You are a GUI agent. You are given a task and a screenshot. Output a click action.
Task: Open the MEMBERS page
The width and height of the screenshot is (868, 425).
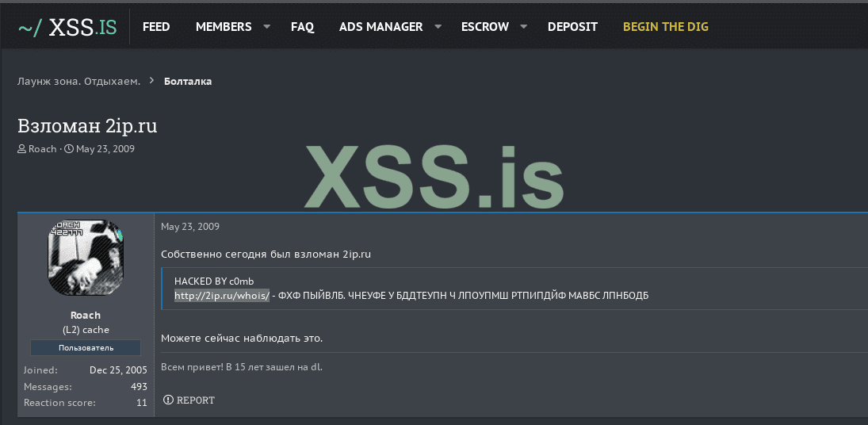point(224,27)
